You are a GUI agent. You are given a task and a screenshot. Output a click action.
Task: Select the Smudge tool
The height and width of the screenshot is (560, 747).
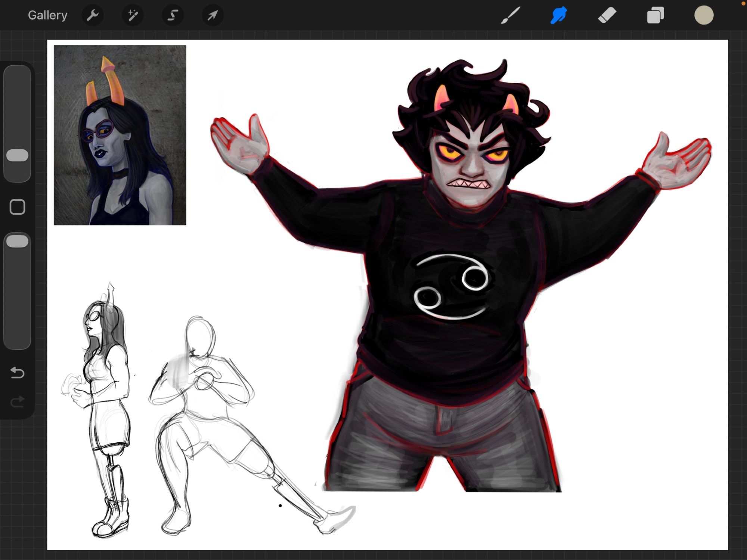click(x=559, y=15)
